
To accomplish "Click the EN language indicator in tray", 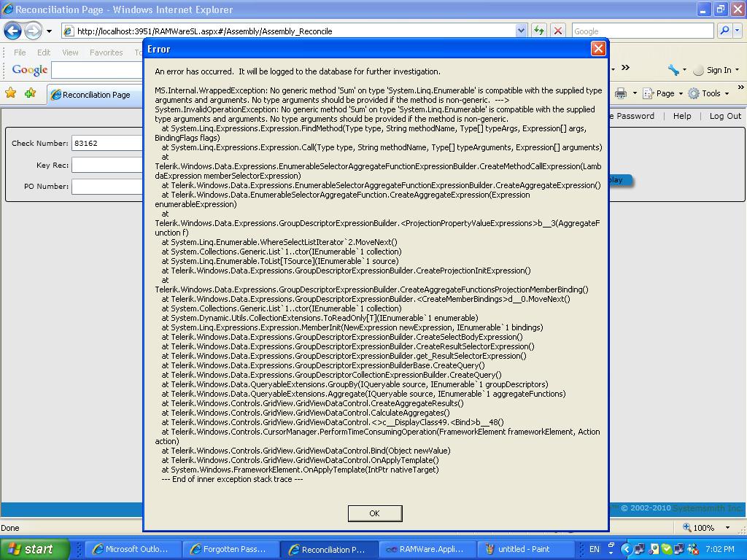I will (x=594, y=549).
